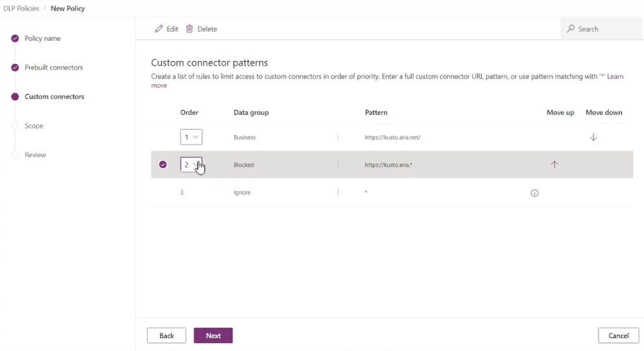Image resolution: width=644 pixels, height=351 pixels.
Task: Open order dropdown for row 2
Action: click(x=191, y=165)
